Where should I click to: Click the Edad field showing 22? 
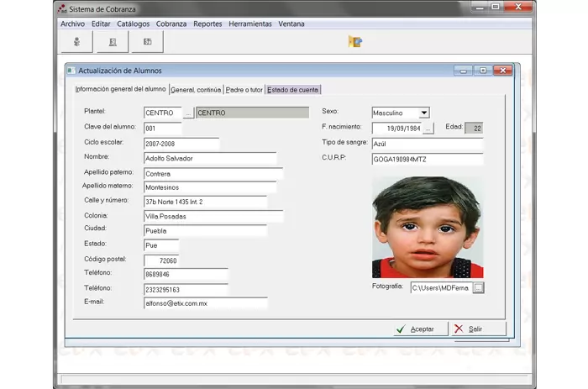[x=474, y=129]
